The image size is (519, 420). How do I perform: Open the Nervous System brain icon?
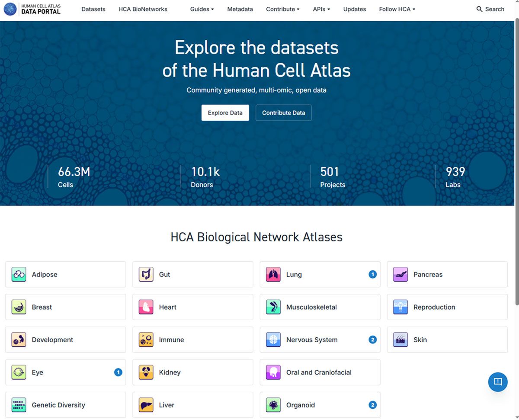coord(273,340)
